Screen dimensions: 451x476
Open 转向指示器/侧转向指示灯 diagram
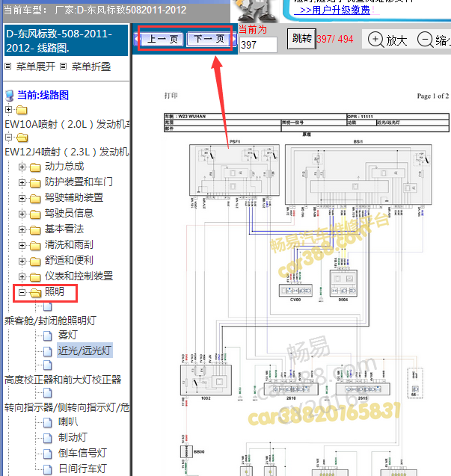click(x=67, y=407)
